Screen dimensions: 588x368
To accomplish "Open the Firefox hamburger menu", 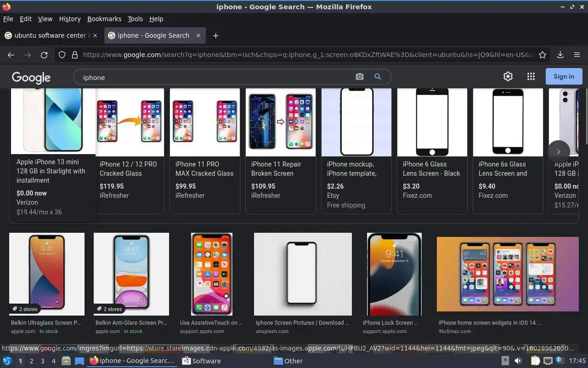I will pos(577,55).
